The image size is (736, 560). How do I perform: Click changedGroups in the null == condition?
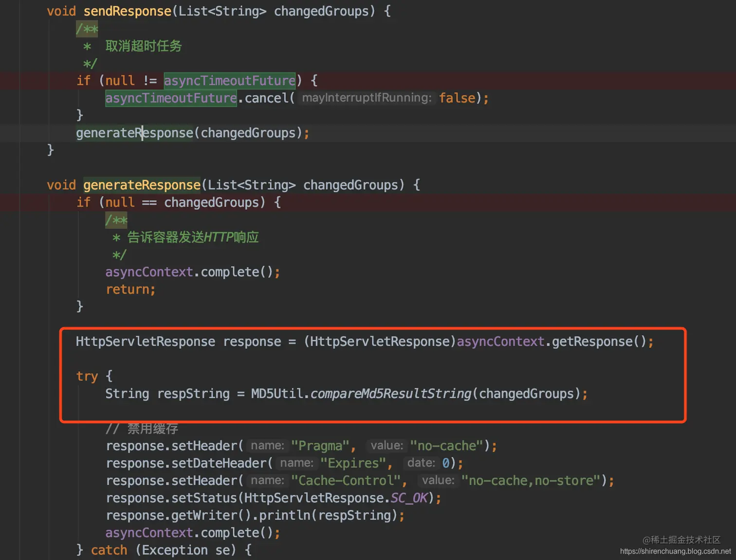(211, 203)
